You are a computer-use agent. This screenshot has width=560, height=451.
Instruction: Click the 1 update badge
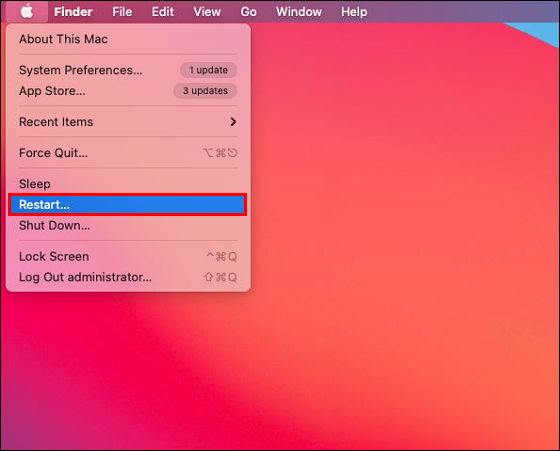(x=209, y=70)
